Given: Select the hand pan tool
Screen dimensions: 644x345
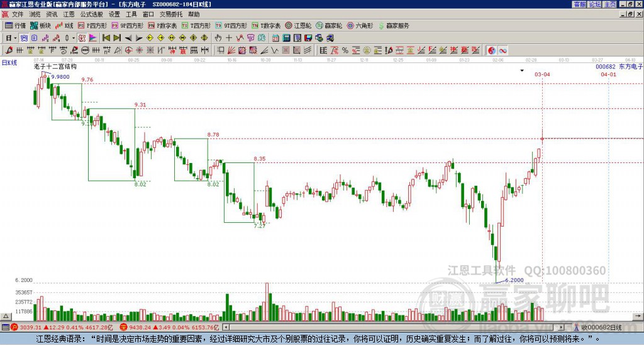Looking at the screenshot, I should (218, 38).
